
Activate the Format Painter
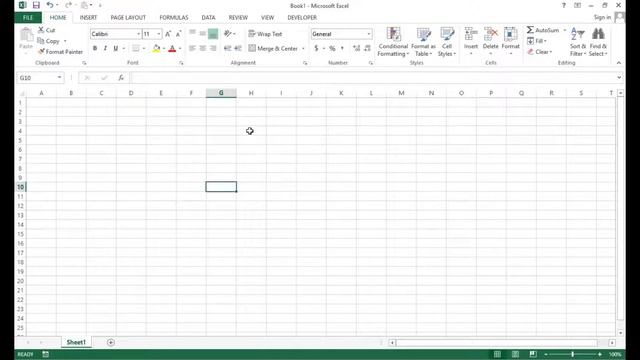[x=60, y=52]
